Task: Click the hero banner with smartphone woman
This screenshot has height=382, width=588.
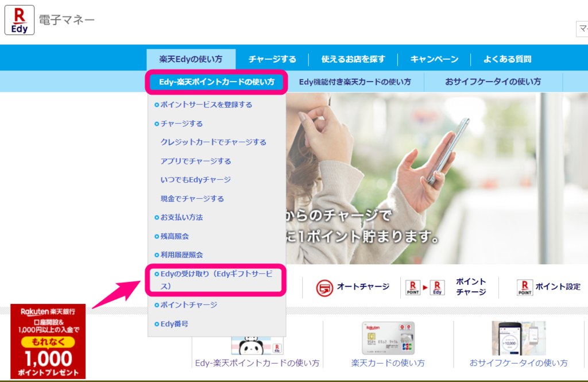Action: point(437,178)
